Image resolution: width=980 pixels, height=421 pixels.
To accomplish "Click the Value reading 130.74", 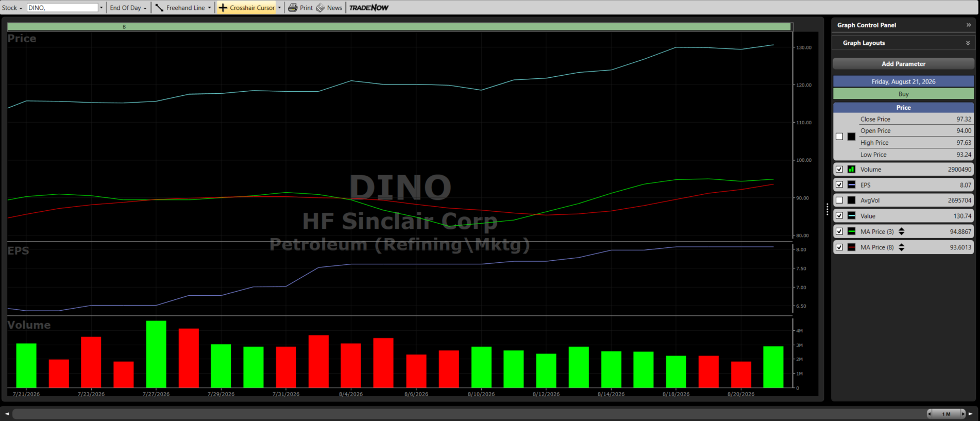I will tap(962, 216).
